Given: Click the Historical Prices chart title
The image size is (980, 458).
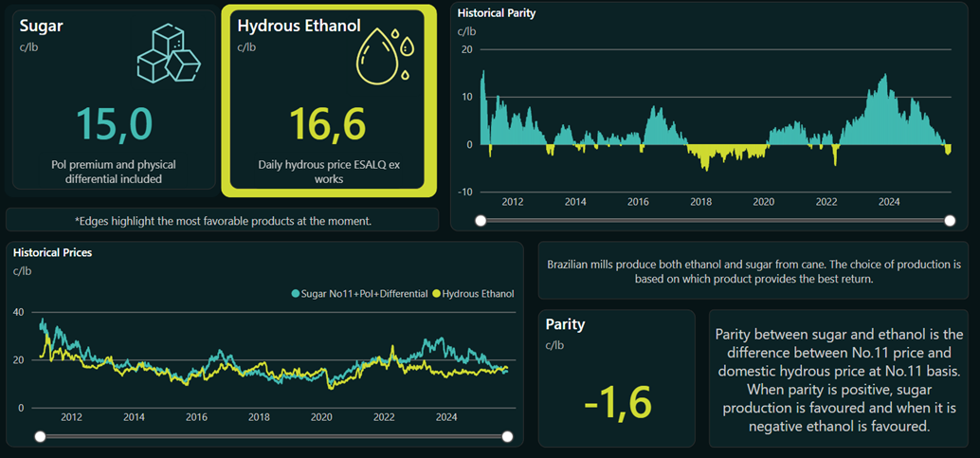Looking at the screenshot, I should point(52,252).
